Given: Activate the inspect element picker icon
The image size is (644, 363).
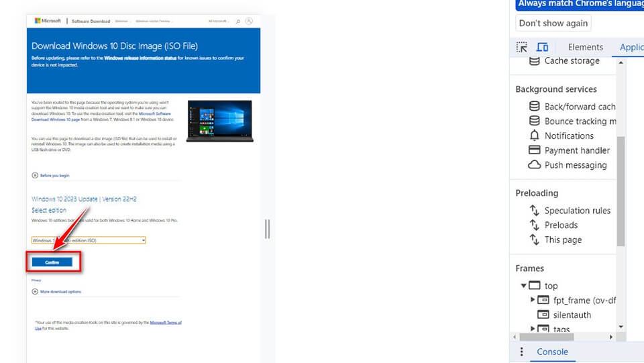Looking at the screenshot, I should tap(522, 47).
